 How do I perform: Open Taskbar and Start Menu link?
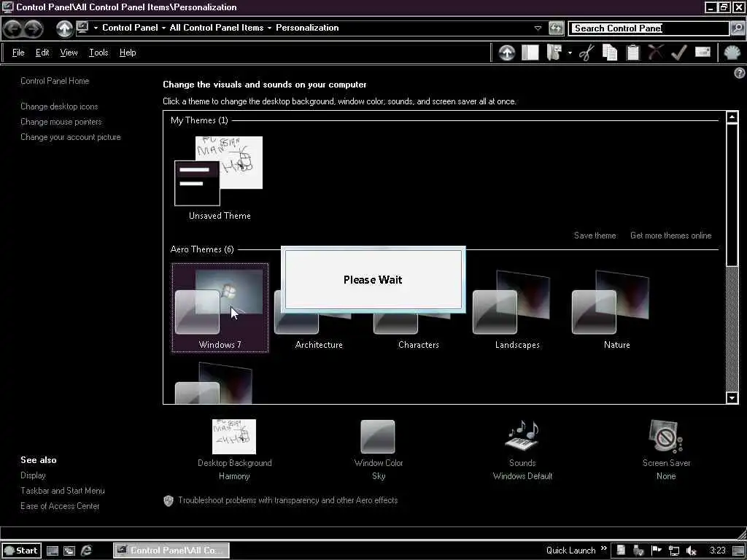(63, 491)
